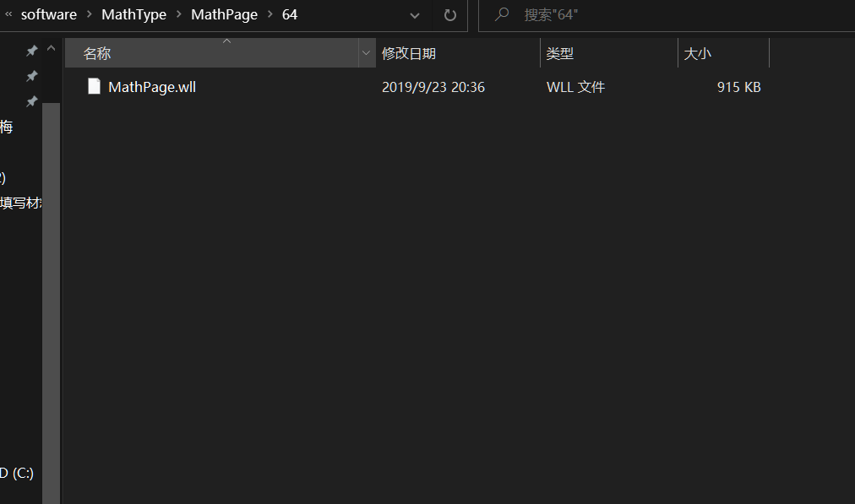Navigate to the software breadcrumb folder
Image resolution: width=855 pixels, height=504 pixels.
click(x=48, y=14)
